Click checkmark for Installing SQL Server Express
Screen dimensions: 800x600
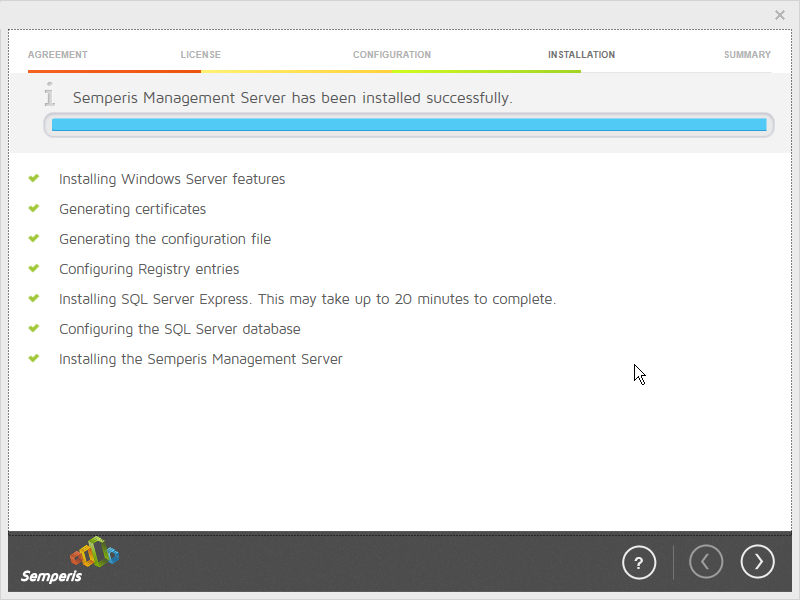pyautogui.click(x=34, y=299)
